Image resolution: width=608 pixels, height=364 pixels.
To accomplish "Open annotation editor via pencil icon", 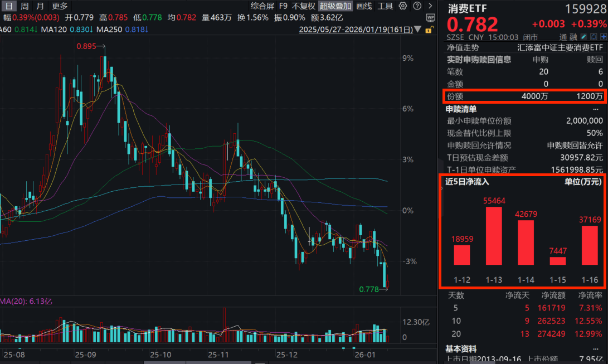I will 583,36.
